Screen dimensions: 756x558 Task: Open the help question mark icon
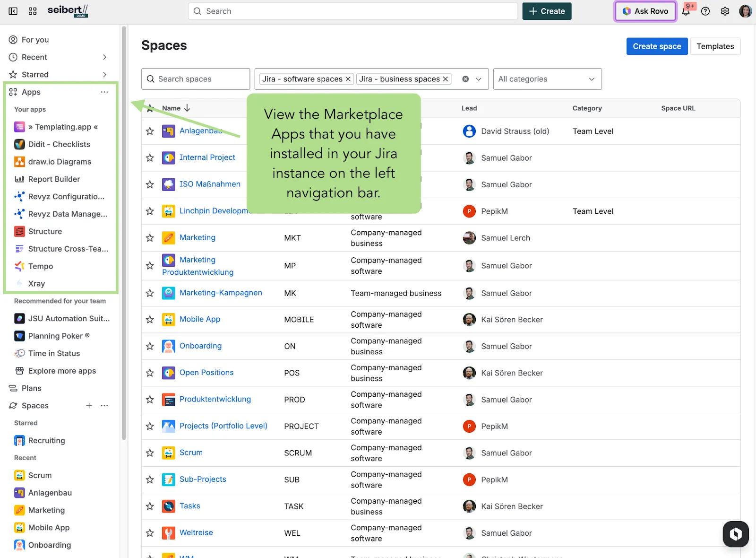[x=705, y=11]
